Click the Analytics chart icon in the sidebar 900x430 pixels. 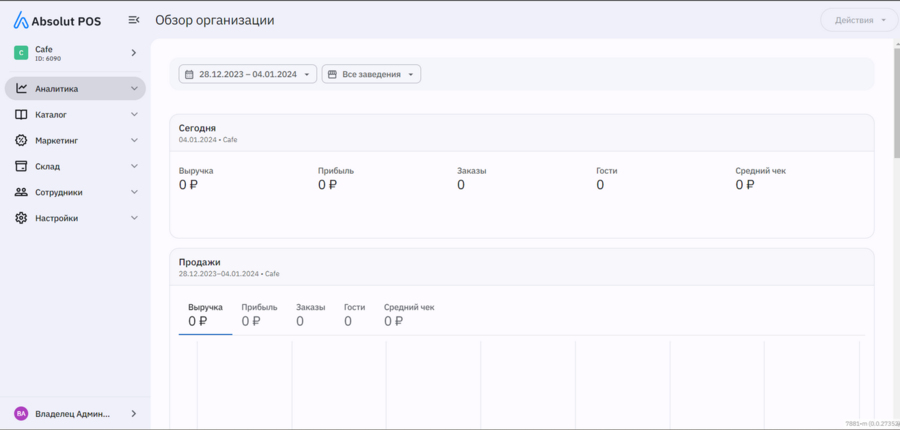(21, 89)
